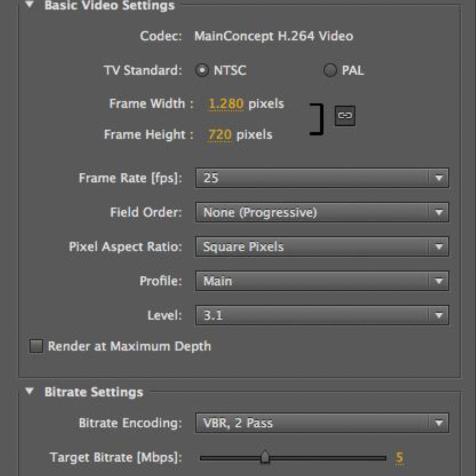476x476 pixels.
Task: Edit the Frame Height value 720
Action: click(x=220, y=135)
